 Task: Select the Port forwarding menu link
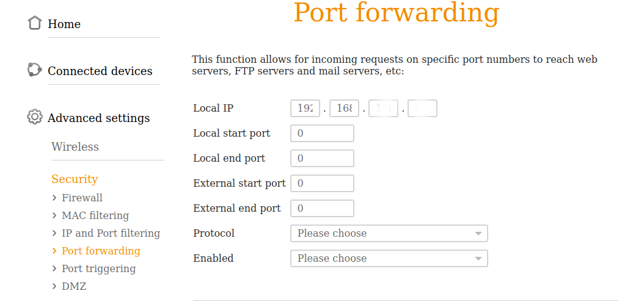(x=101, y=251)
